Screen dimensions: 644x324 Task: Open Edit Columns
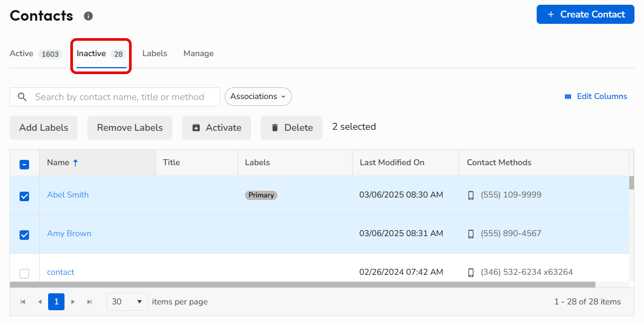596,96
